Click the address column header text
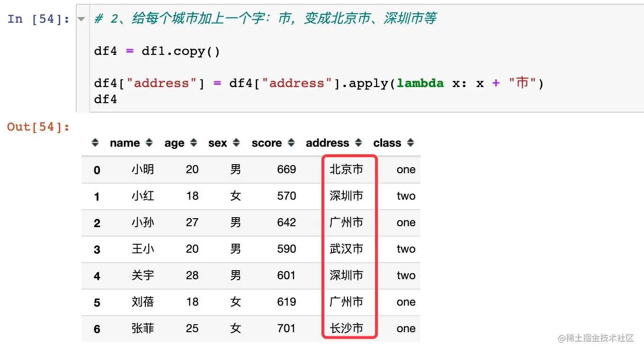 (327, 143)
